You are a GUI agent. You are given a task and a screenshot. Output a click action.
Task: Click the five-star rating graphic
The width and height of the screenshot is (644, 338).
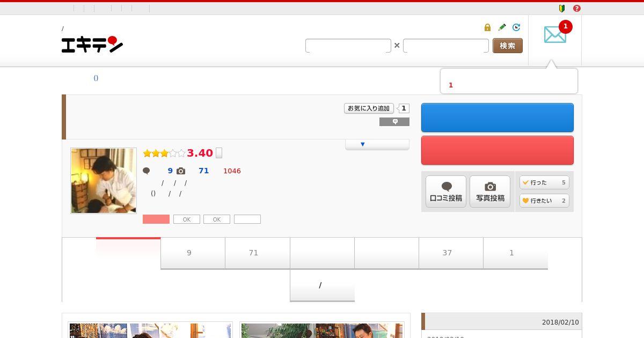[x=164, y=153]
